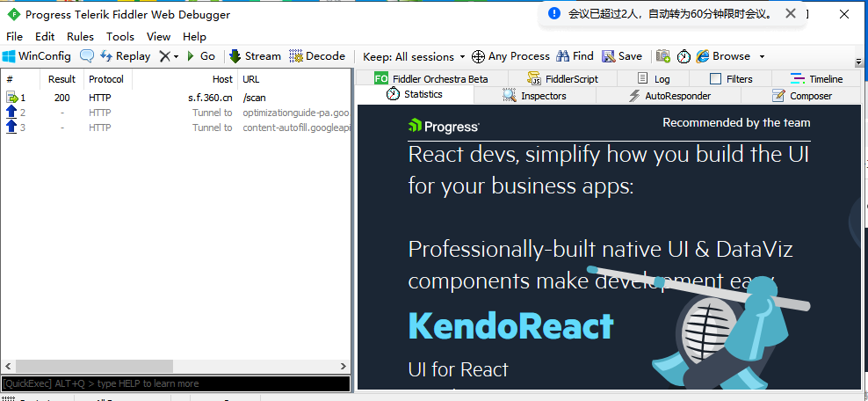The width and height of the screenshot is (868, 401).
Task: Switch to Fiddler Orchestra Beta tab
Action: 431,78
